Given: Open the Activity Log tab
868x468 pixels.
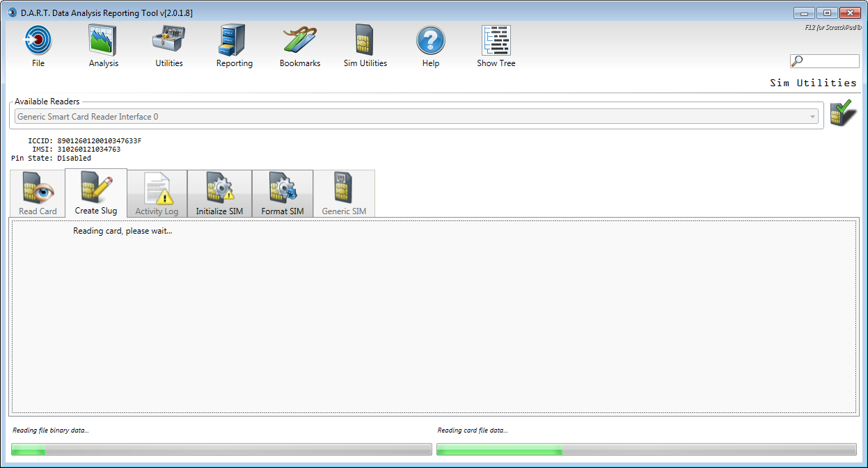Looking at the screenshot, I should tap(157, 193).
